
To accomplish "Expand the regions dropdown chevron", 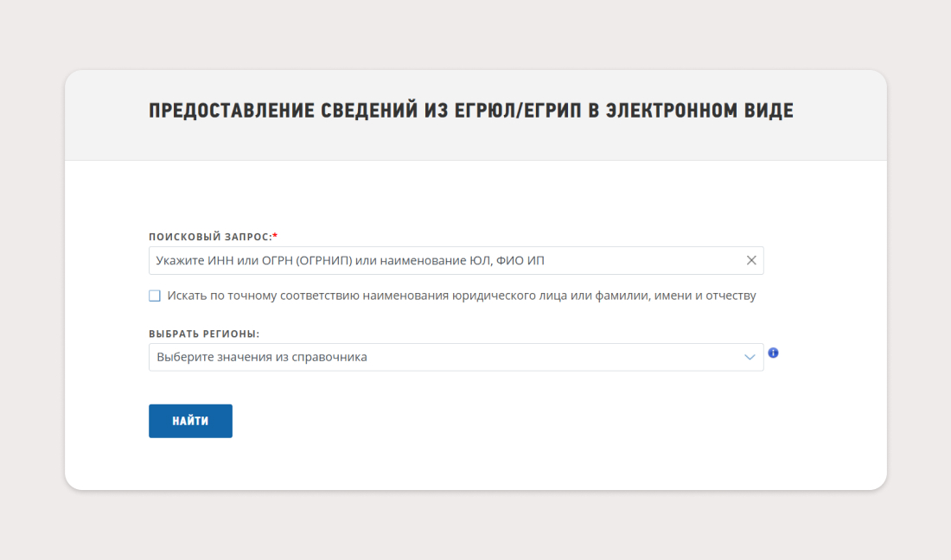I will (750, 357).
